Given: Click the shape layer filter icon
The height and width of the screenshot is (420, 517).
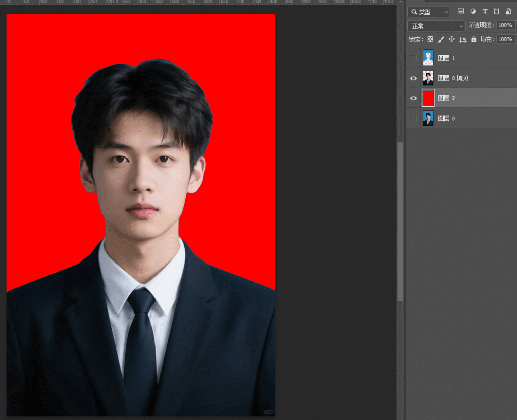Looking at the screenshot, I should click(496, 11).
